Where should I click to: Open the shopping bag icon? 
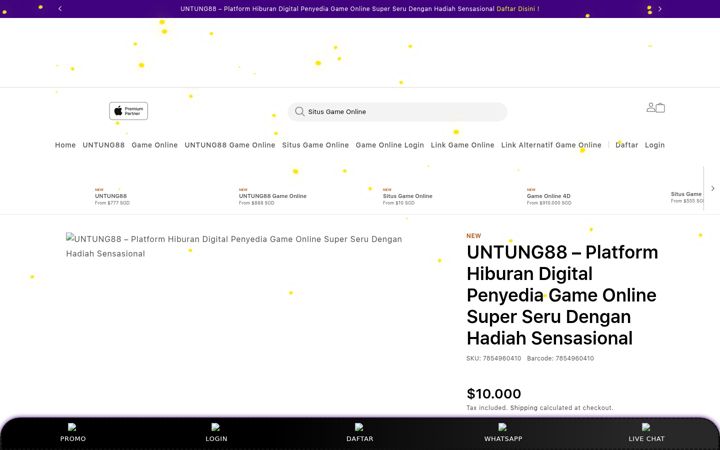click(660, 108)
